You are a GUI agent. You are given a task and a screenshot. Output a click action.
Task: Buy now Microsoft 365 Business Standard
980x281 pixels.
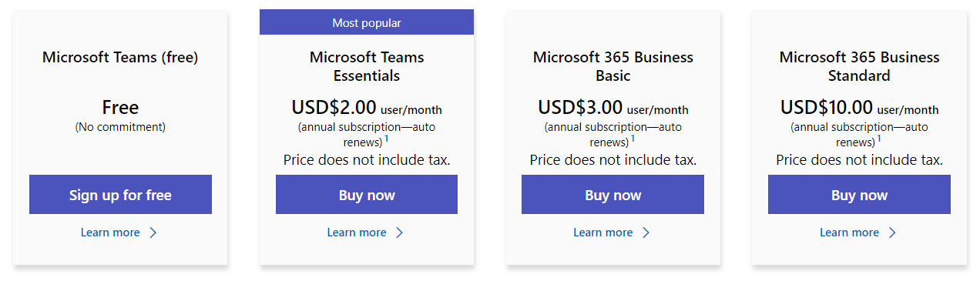pyautogui.click(x=859, y=195)
